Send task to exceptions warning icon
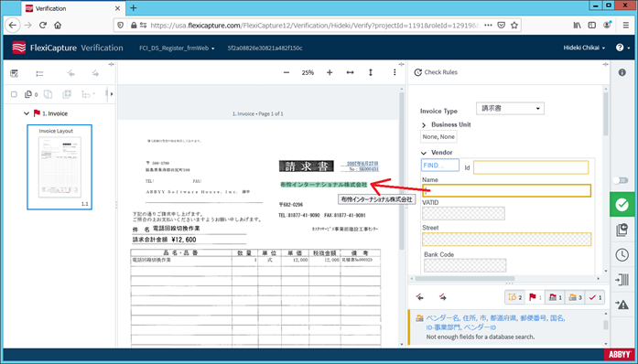The height and width of the screenshot is (364, 638). click(622, 305)
